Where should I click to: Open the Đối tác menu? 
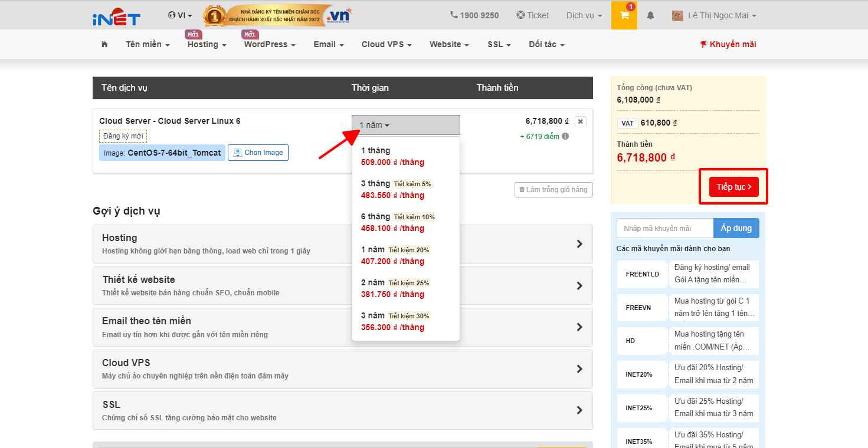(546, 44)
